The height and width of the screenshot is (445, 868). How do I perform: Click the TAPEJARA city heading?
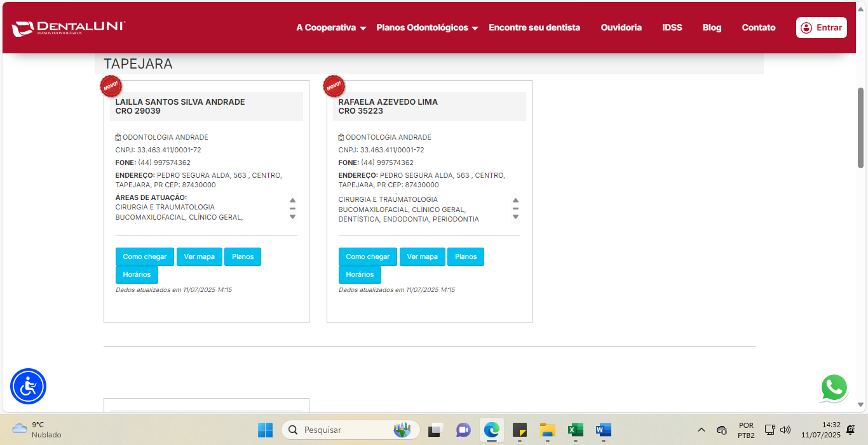tap(138, 64)
